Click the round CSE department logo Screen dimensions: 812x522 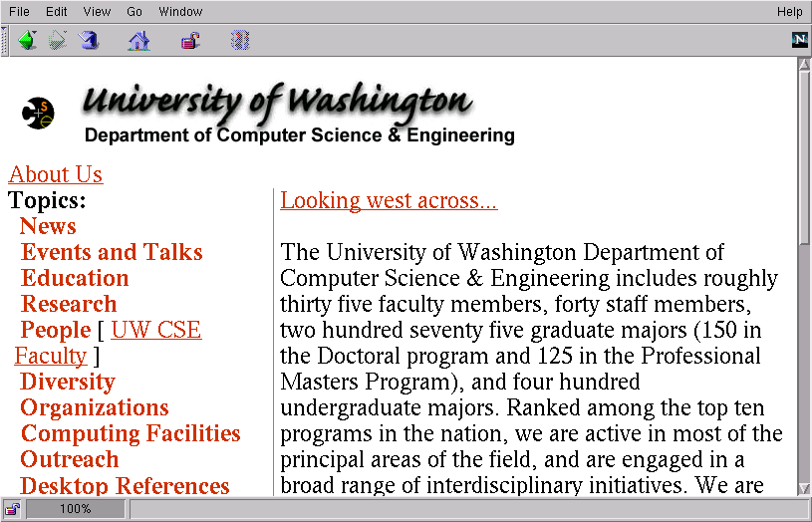(x=38, y=114)
